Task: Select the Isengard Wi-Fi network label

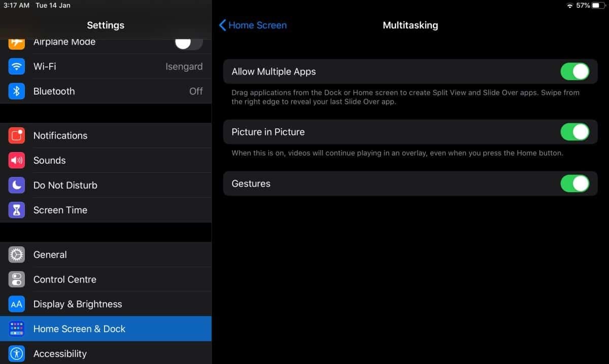Action: (184, 66)
